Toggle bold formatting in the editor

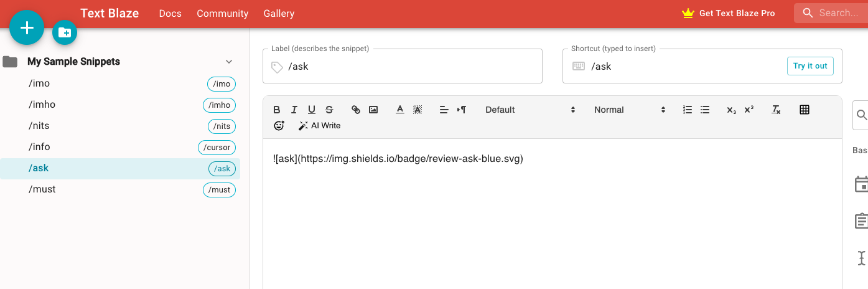tap(277, 110)
